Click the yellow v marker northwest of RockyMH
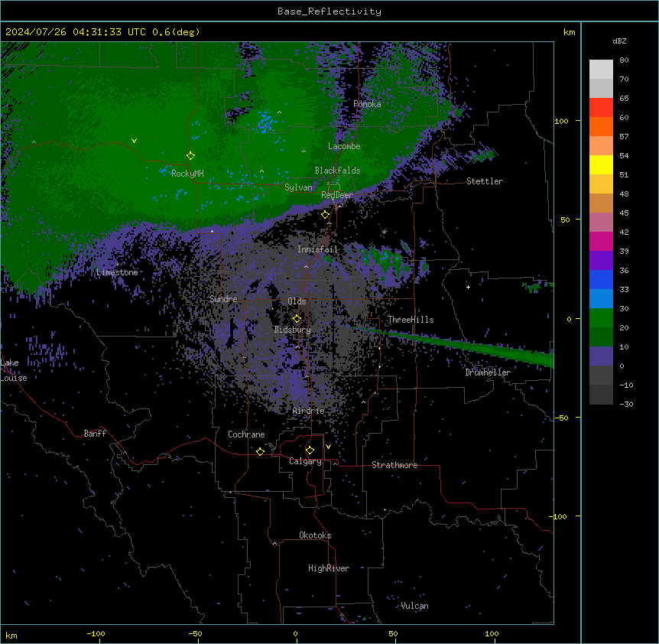The image size is (659, 644). click(x=134, y=141)
